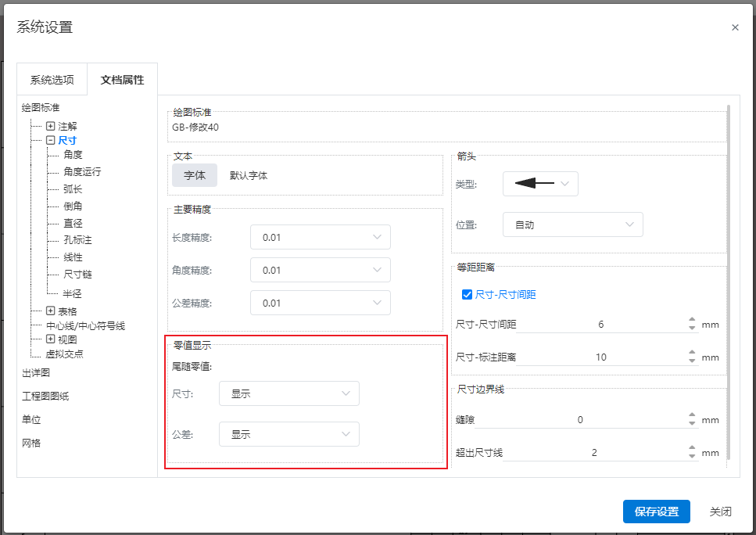Uncheck the 尺寸-尺寸间距 checkbox

click(x=467, y=294)
